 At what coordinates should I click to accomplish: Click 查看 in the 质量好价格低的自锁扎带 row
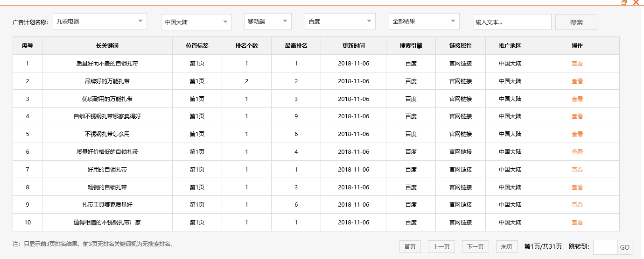pos(577,152)
